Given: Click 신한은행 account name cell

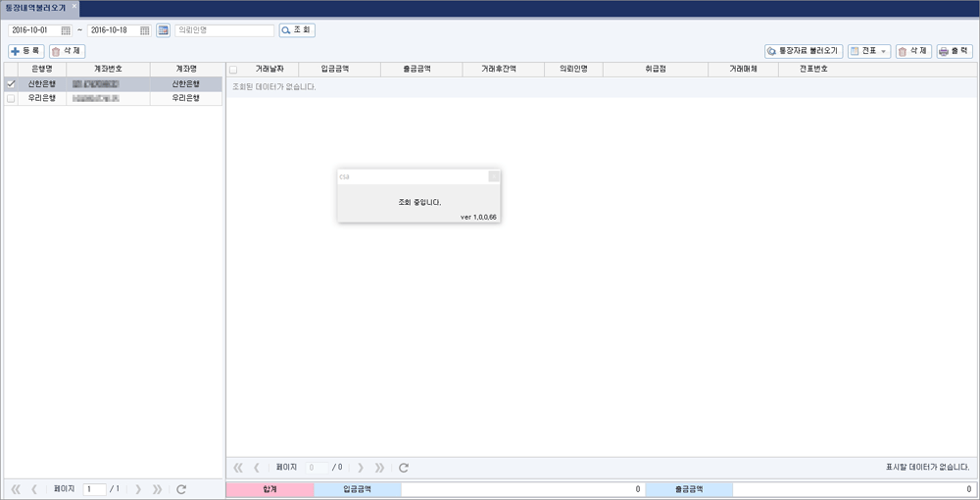Looking at the screenshot, I should coord(186,83).
